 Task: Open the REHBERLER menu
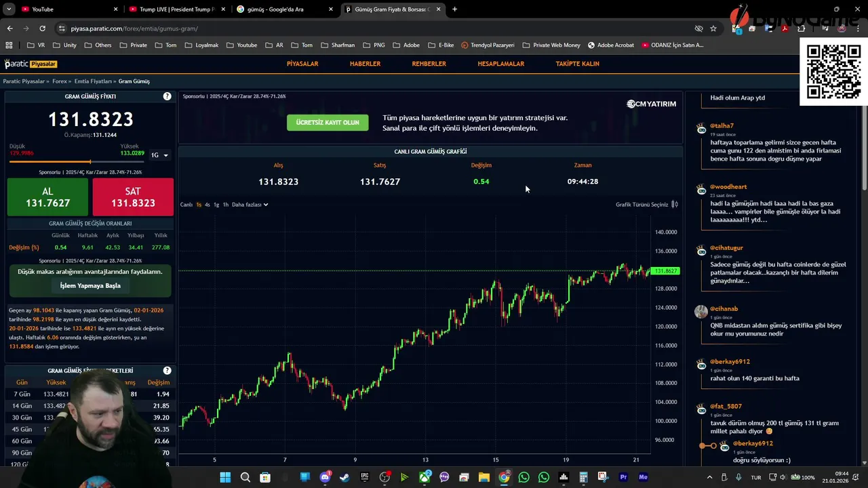point(429,64)
